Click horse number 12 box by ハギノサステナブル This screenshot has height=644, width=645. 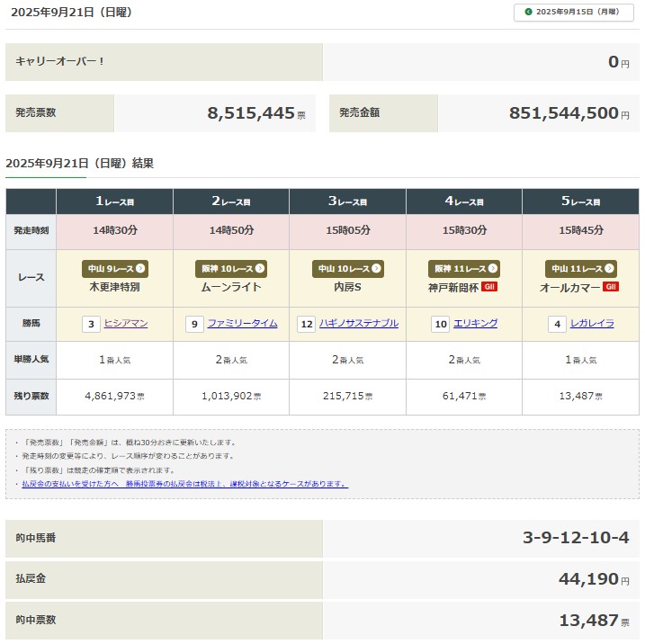tap(307, 324)
